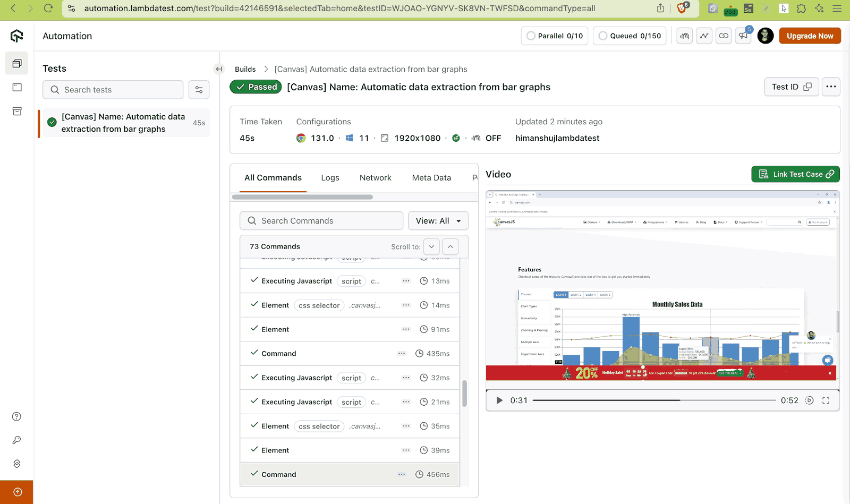Copy the Test ID using the copy icon
Screen dimensions: 850x504
tap(806, 86)
